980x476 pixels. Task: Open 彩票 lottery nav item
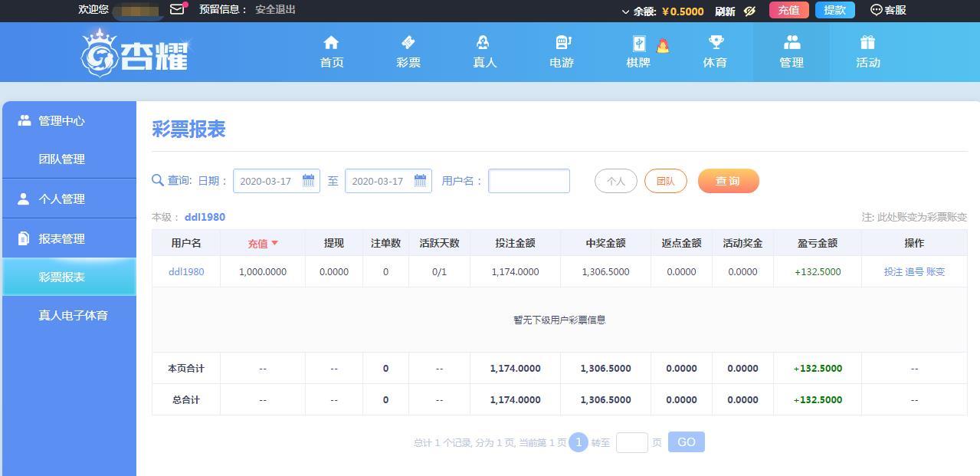click(x=408, y=52)
